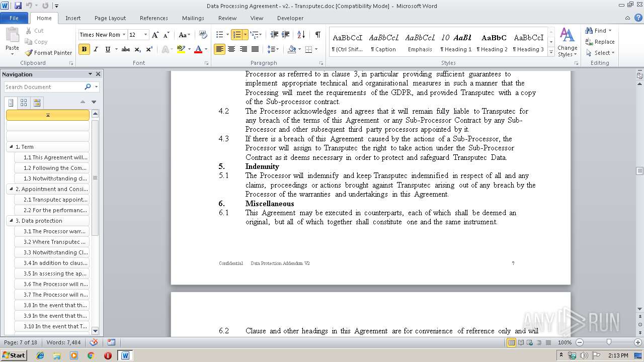The width and height of the screenshot is (644, 362).
Task: Click the Undo icon in title bar
Action: click(29, 6)
